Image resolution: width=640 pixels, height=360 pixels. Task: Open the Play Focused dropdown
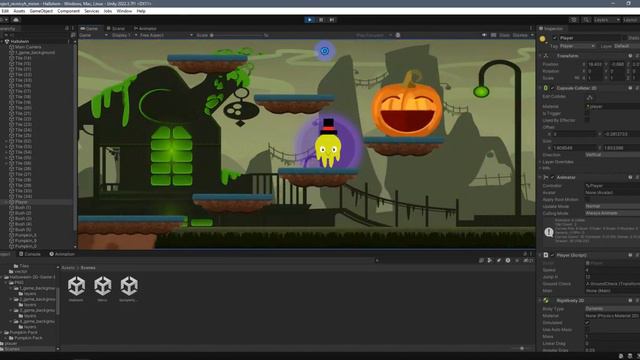(x=374, y=35)
